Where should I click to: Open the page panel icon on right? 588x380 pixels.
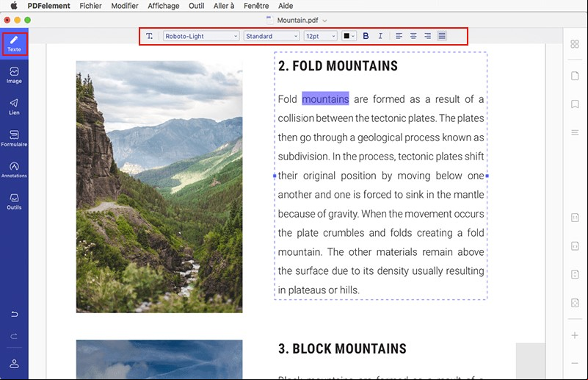pos(575,76)
